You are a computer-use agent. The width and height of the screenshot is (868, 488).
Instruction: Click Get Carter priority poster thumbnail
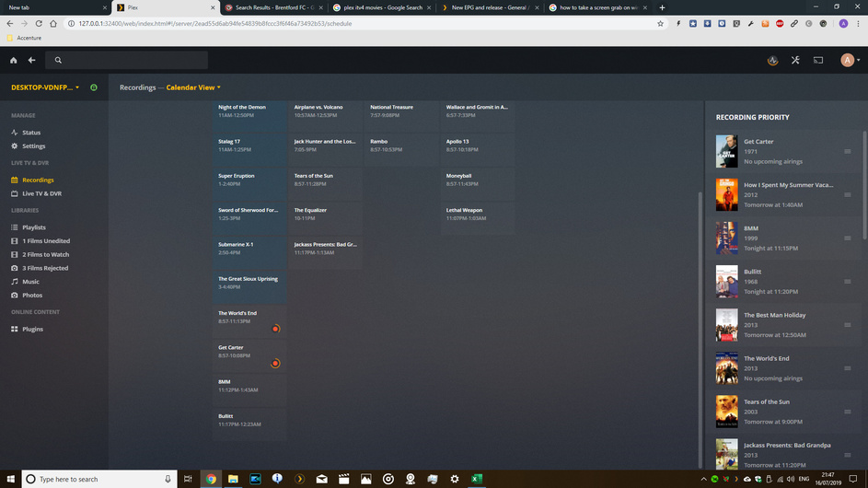point(726,151)
